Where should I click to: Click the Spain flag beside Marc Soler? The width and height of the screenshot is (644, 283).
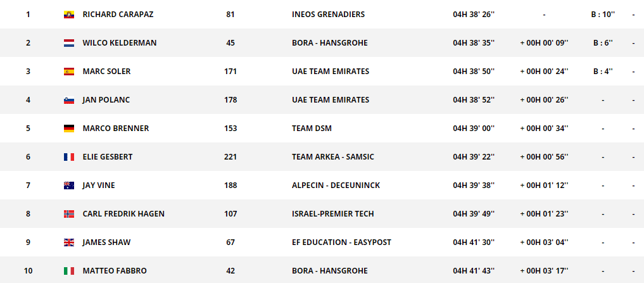click(x=69, y=72)
